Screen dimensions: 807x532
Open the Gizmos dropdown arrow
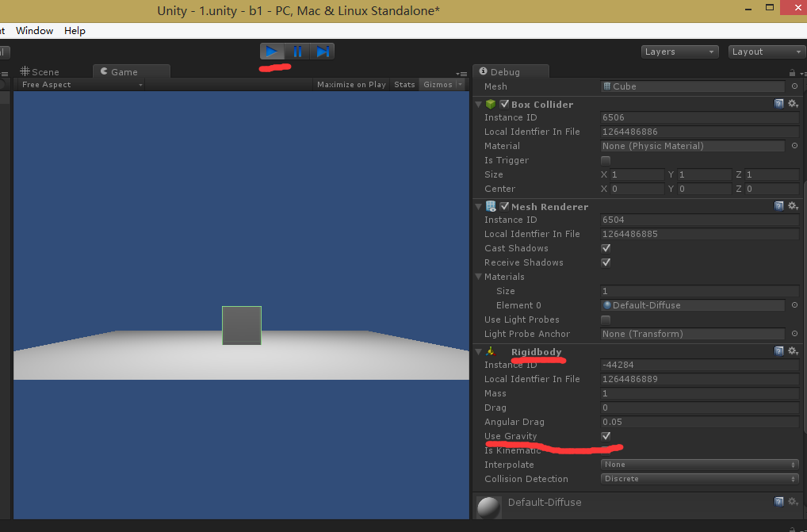[460, 84]
